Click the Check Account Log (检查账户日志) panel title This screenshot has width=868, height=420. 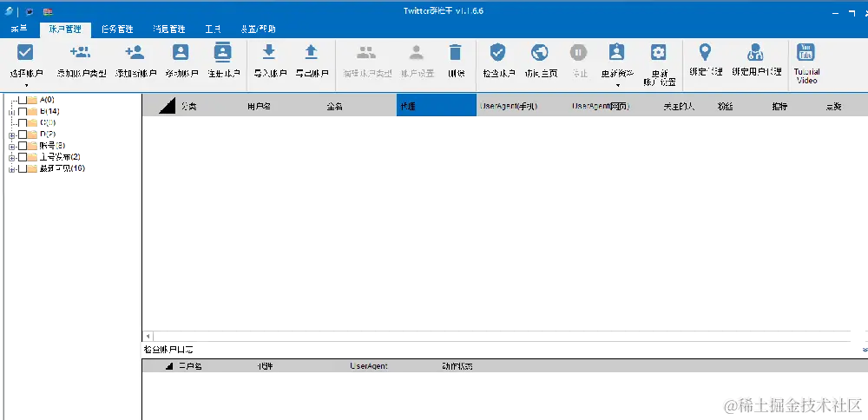168,350
